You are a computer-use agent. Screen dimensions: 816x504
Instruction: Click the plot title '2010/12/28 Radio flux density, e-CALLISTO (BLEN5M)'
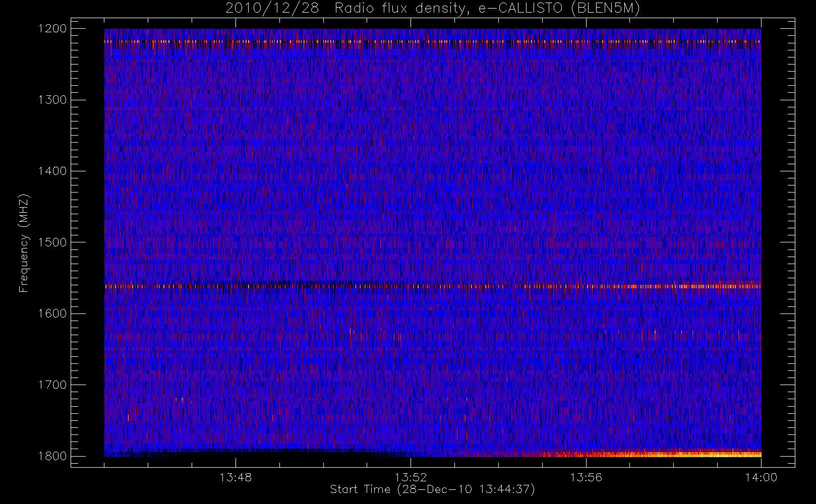click(x=433, y=9)
